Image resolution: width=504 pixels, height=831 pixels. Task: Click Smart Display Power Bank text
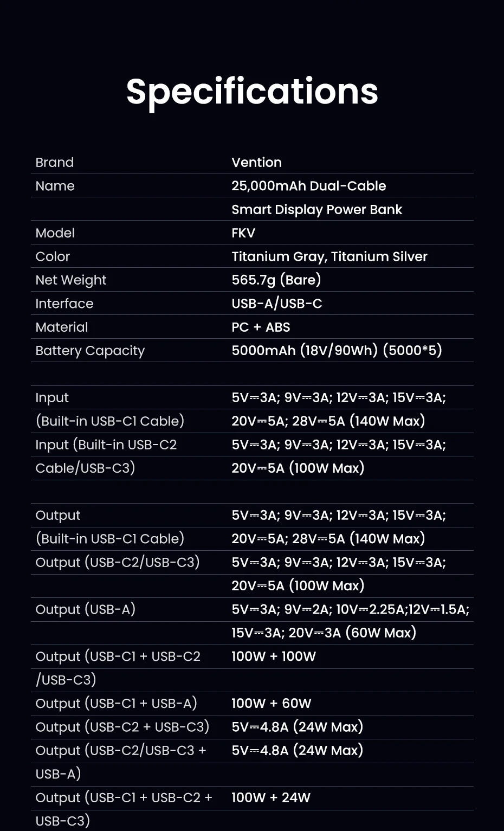[316, 210]
